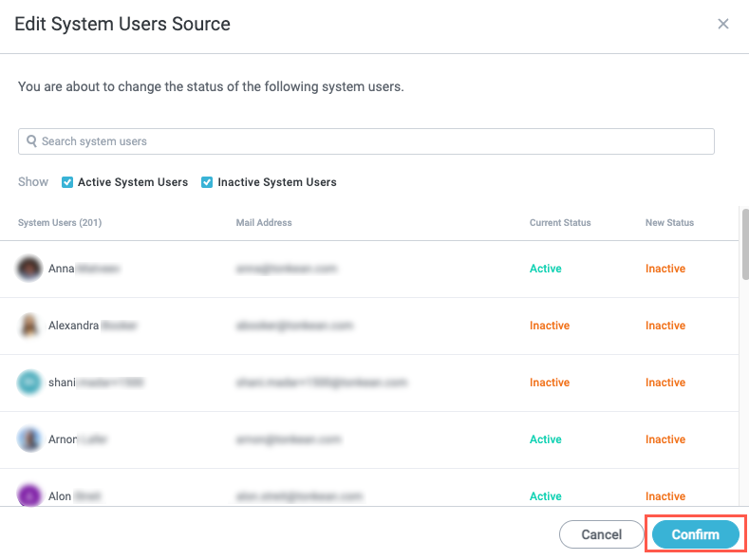The image size is (749, 560).
Task: Click the Mail Address column header
Action: pyautogui.click(x=264, y=223)
